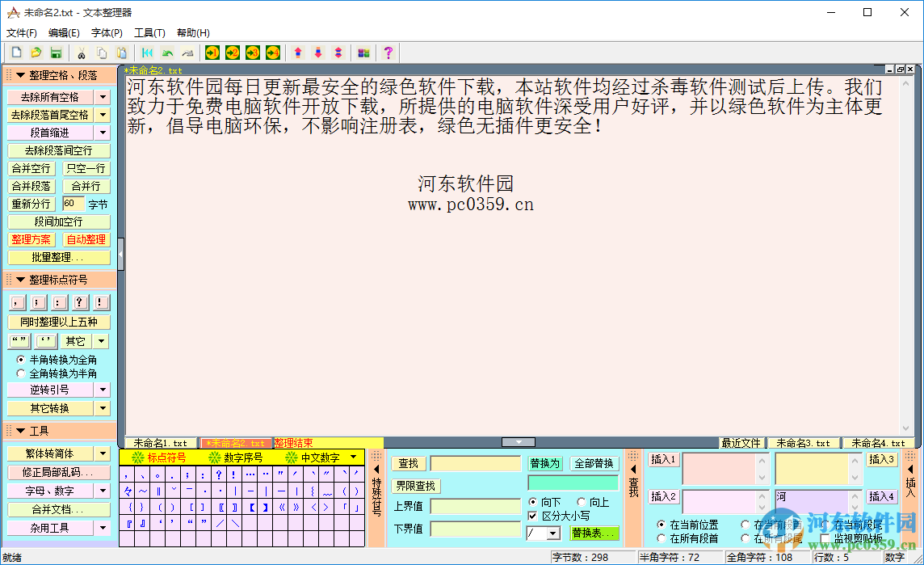Click the Save toolbar icon
924x565 pixels.
[x=56, y=53]
